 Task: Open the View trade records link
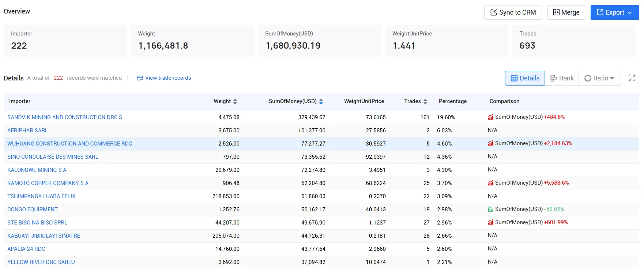pyautogui.click(x=164, y=78)
